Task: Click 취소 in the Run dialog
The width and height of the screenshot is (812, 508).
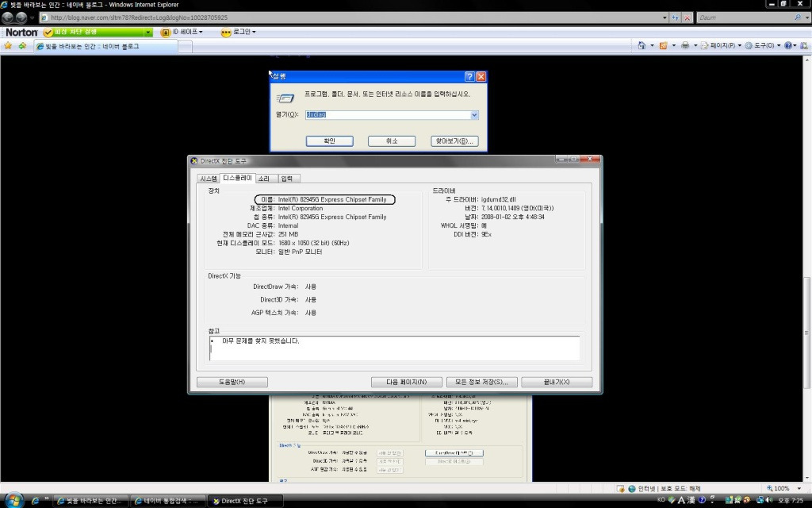Action: coord(392,141)
